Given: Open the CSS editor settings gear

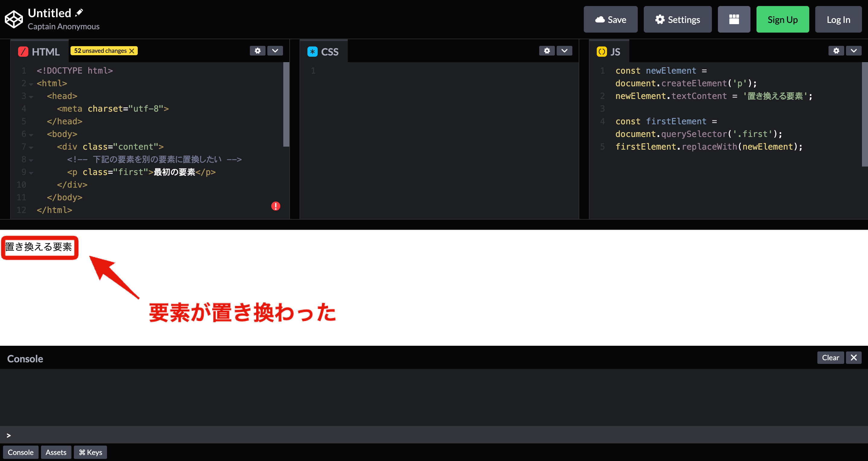Looking at the screenshot, I should click(546, 51).
